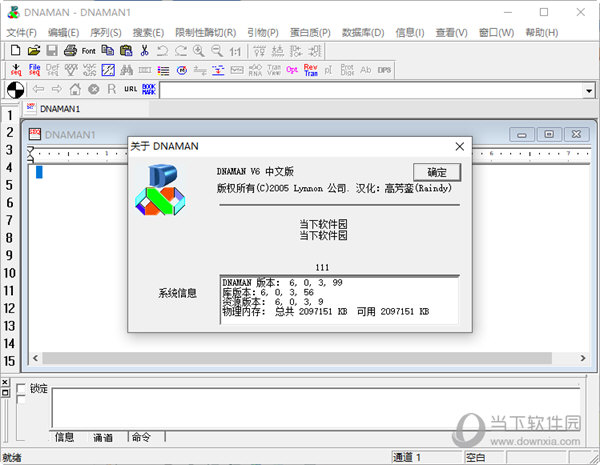The height and width of the screenshot is (465, 600).
Task: Create a new file with the blank page icon
Action: 15,51
